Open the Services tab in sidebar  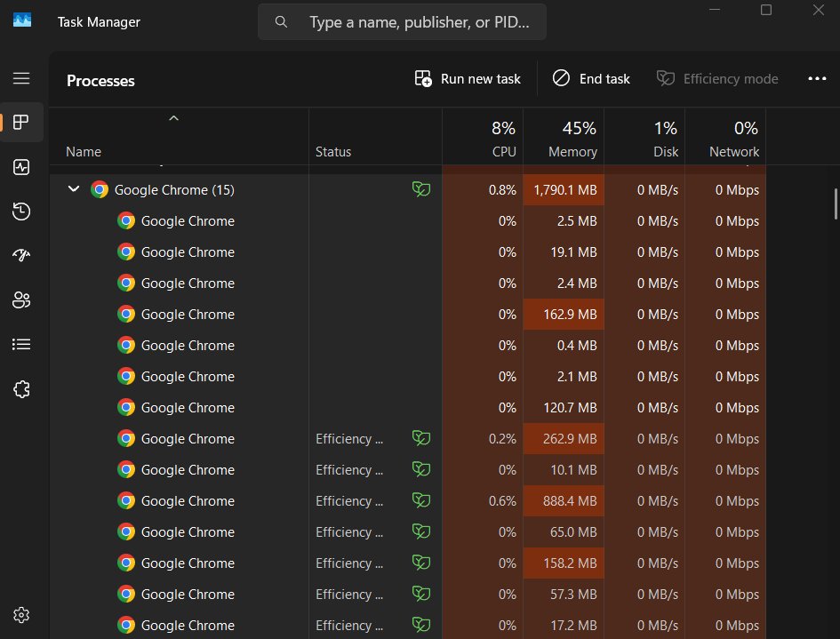pos(21,389)
